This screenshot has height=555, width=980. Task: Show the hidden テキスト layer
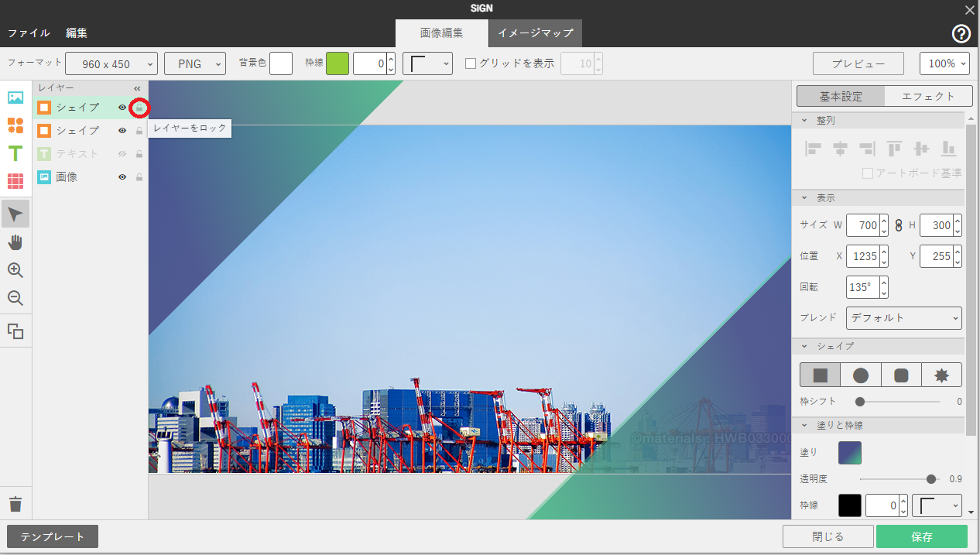point(122,154)
